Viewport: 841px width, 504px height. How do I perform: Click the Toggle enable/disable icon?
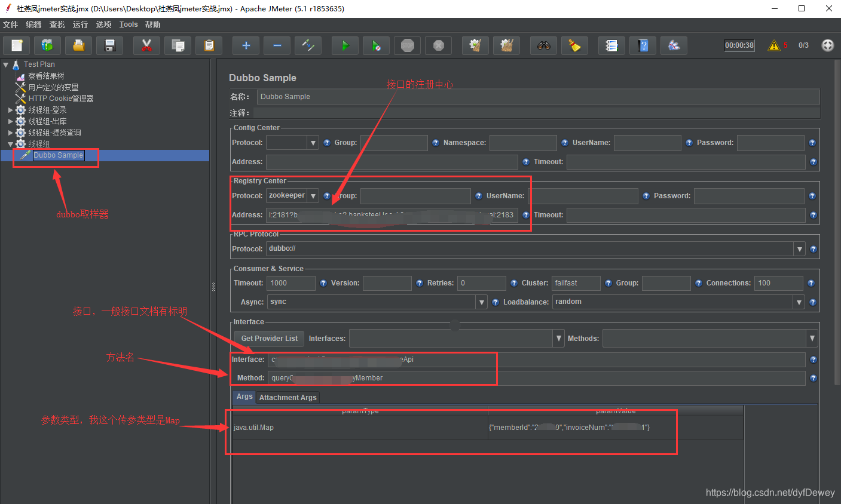pos(308,45)
